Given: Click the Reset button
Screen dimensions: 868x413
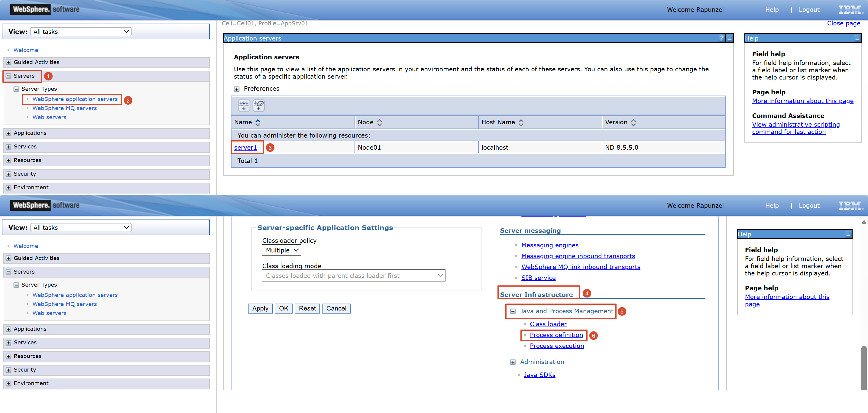Looking at the screenshot, I should pyautogui.click(x=307, y=308).
